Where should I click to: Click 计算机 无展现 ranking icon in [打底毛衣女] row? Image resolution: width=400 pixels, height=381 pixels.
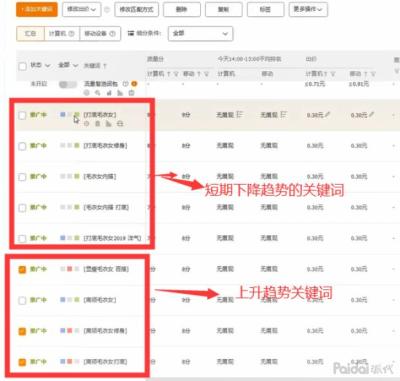point(239,115)
